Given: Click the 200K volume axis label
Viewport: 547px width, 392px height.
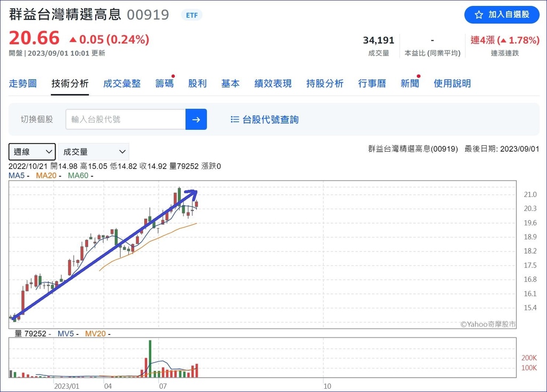Looking at the screenshot, I should tap(529, 358).
